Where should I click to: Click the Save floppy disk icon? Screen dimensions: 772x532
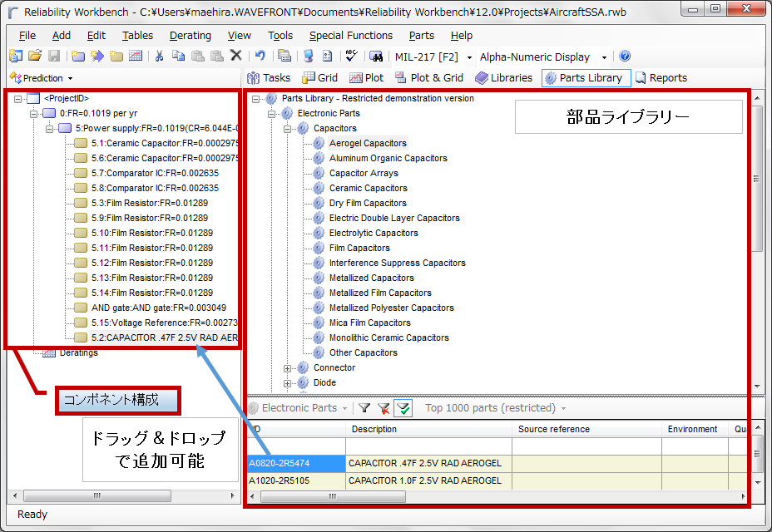coord(54,56)
